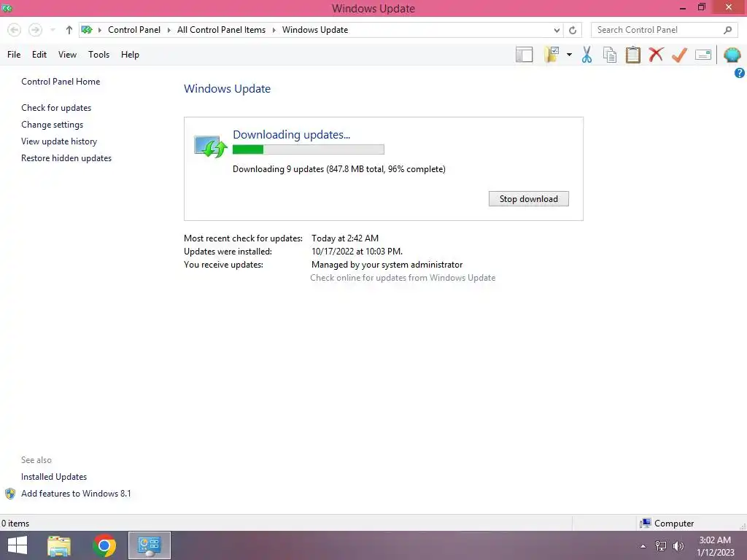Go to Control Panel Home

click(61, 82)
